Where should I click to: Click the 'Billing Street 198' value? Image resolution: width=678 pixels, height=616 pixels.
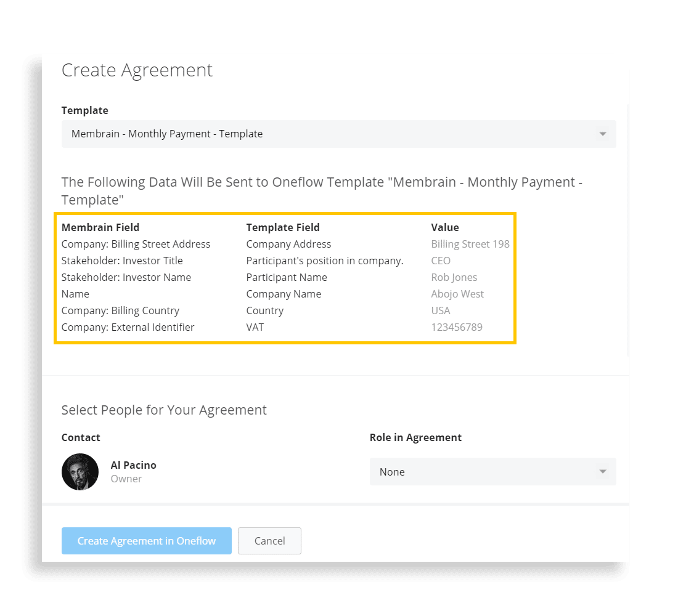click(x=470, y=244)
